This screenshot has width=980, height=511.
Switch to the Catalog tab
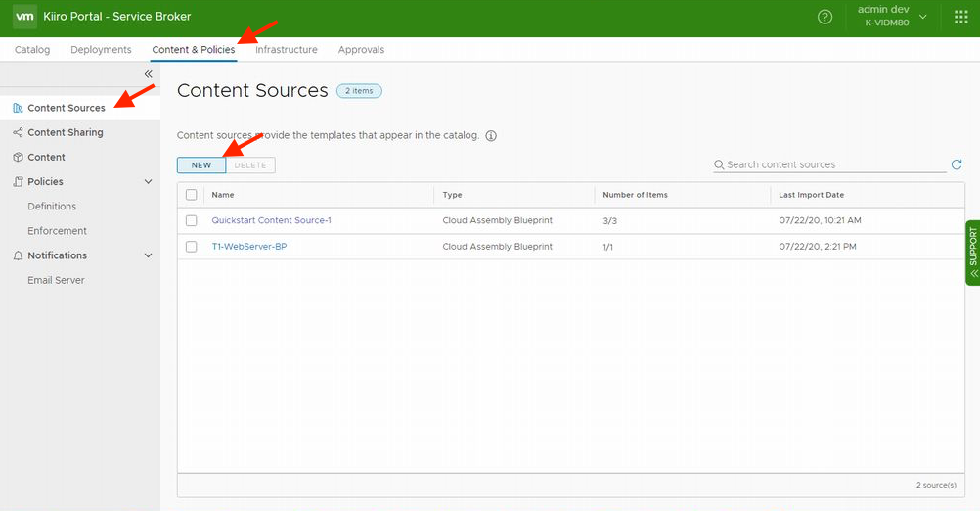point(32,49)
